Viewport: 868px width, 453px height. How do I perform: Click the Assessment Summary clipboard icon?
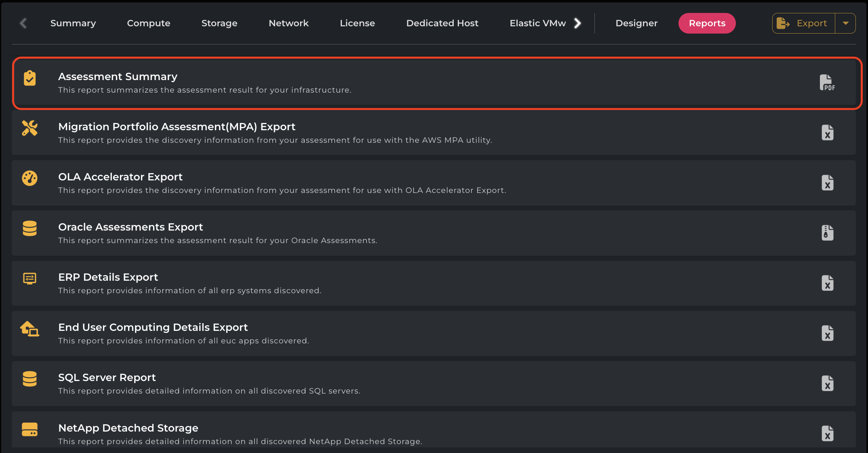(x=29, y=78)
